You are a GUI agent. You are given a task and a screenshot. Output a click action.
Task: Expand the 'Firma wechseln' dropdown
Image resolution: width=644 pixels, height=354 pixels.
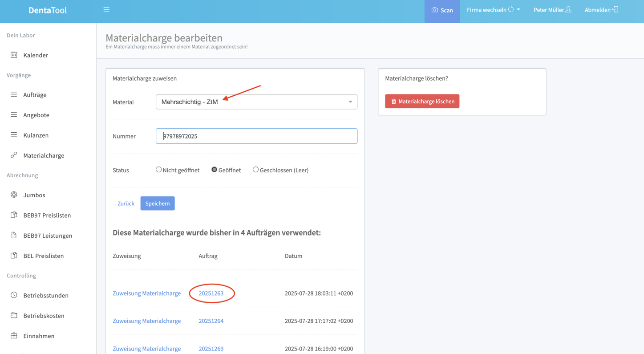pos(493,10)
